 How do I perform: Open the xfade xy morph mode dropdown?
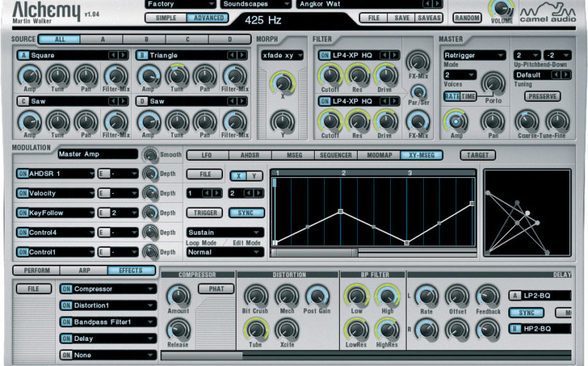(283, 55)
